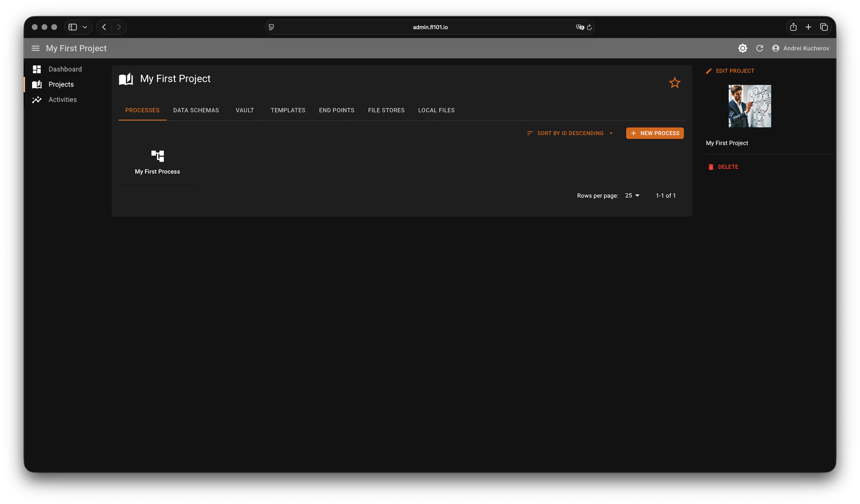
Task: Expand the browser sidebar options chevron
Action: coord(85,27)
